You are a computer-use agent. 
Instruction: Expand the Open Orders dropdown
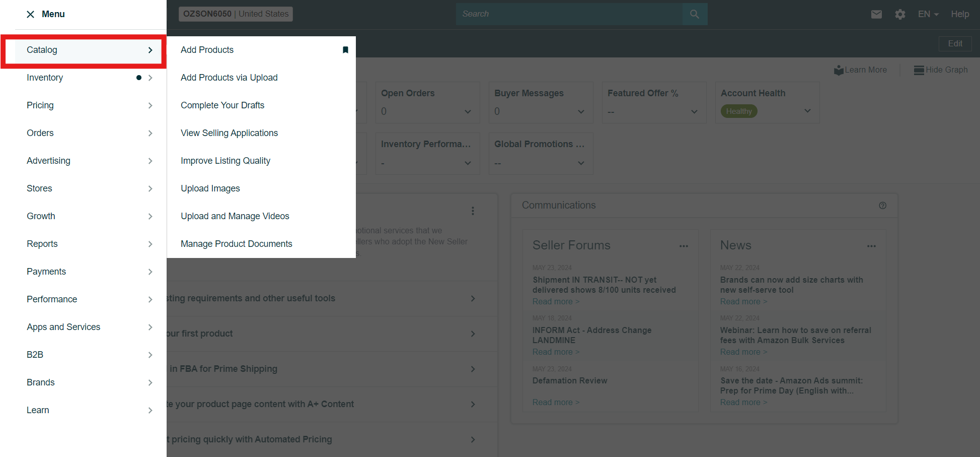(x=468, y=111)
